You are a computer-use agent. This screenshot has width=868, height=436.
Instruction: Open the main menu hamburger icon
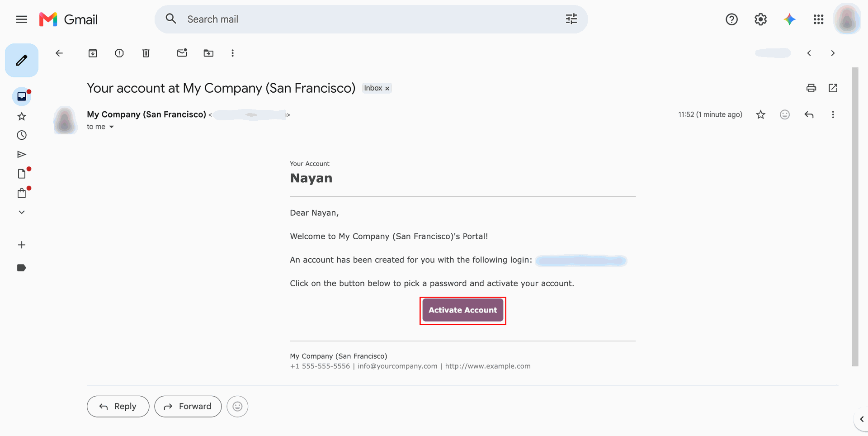pos(22,19)
